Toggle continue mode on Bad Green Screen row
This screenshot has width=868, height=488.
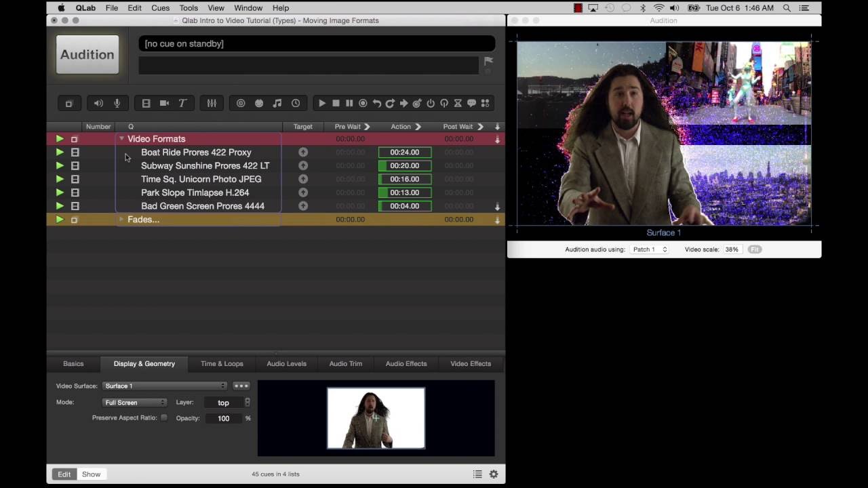click(497, 206)
